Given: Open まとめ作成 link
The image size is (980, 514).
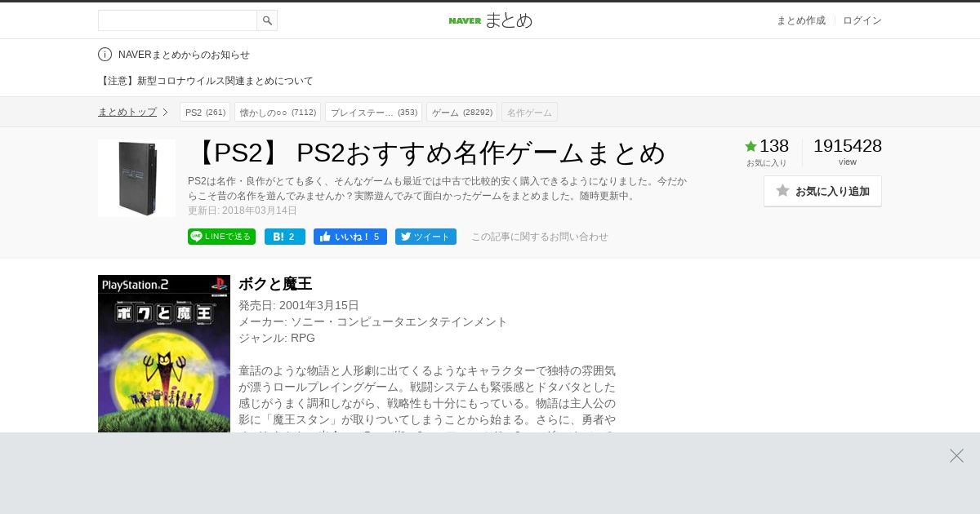Looking at the screenshot, I should (x=800, y=20).
